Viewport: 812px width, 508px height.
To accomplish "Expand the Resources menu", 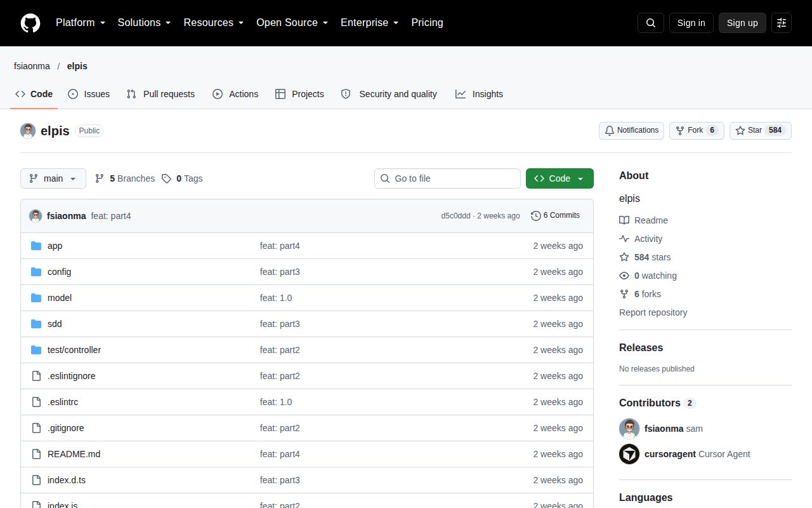I will (214, 23).
